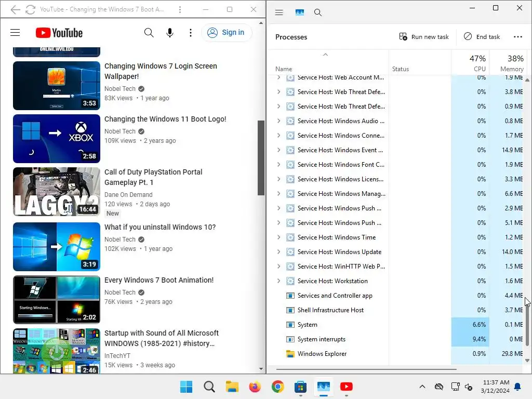532x399 pixels.
Task: Click scroll down arrow in YouTube window
Action: point(261,369)
